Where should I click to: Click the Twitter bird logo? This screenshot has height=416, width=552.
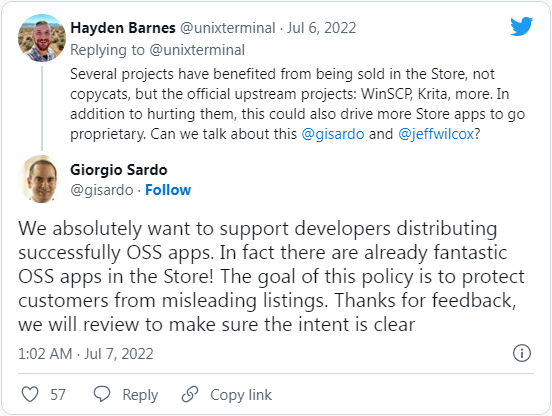[x=521, y=26]
